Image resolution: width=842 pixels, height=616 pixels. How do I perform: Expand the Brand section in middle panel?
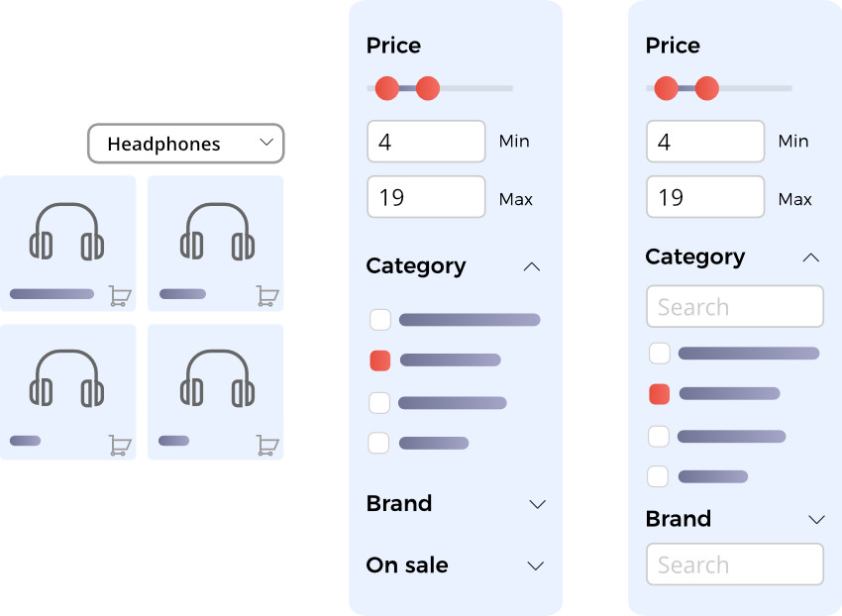coord(537,504)
